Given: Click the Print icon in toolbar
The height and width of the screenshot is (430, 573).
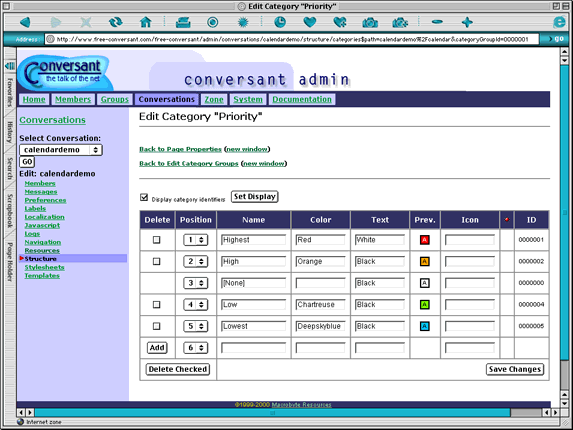Looking at the screenshot, I should pyautogui.click(x=183, y=23).
